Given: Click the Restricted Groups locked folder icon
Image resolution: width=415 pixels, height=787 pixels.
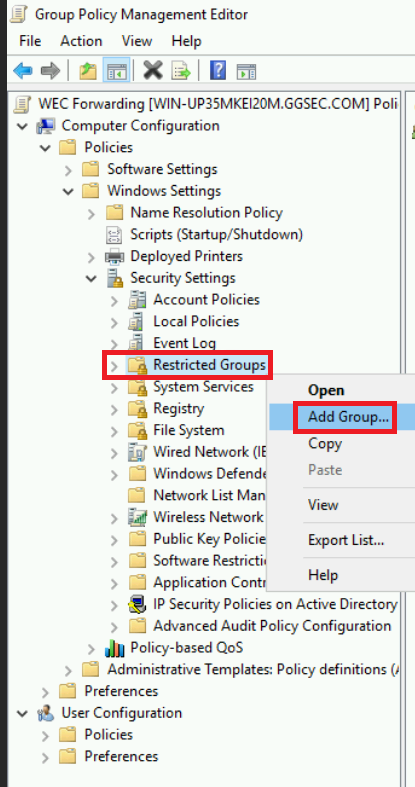Looking at the screenshot, I should point(137,365).
